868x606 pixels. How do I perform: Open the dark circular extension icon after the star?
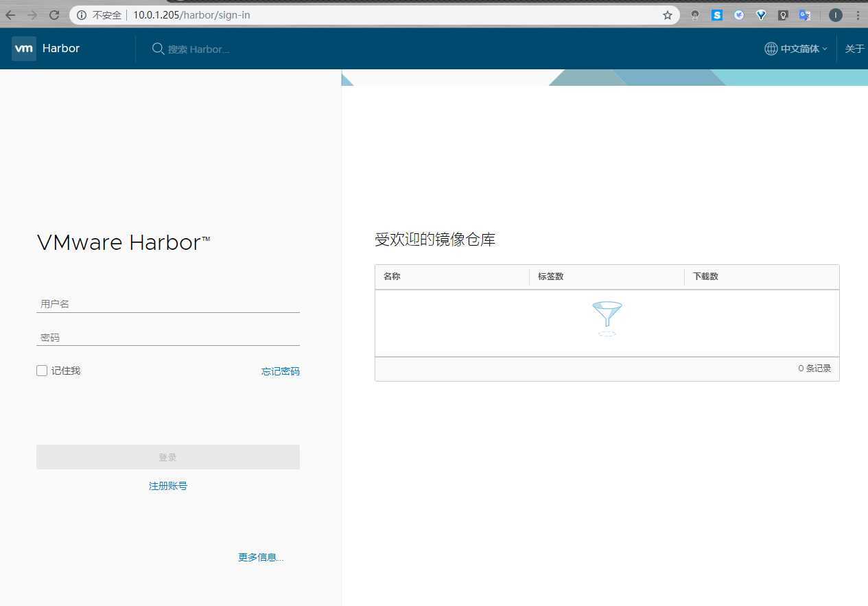click(x=695, y=15)
